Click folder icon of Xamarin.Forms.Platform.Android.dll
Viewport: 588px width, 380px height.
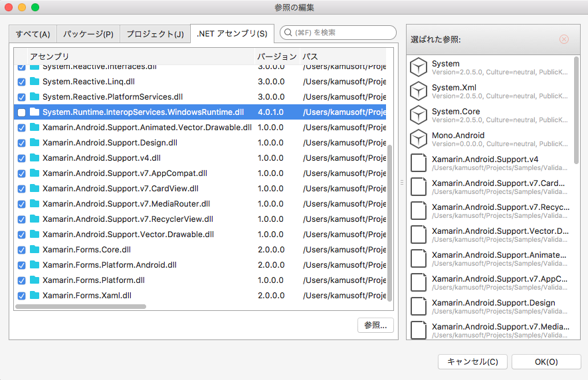35,264
